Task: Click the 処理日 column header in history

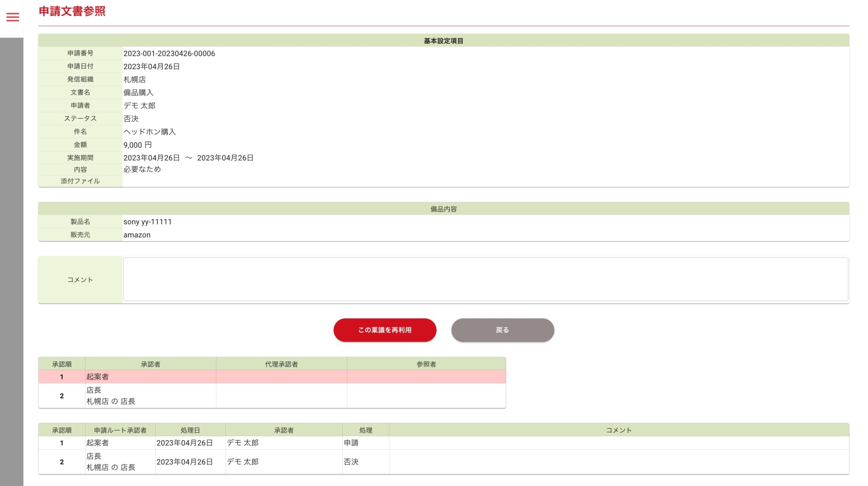Action: [190, 430]
